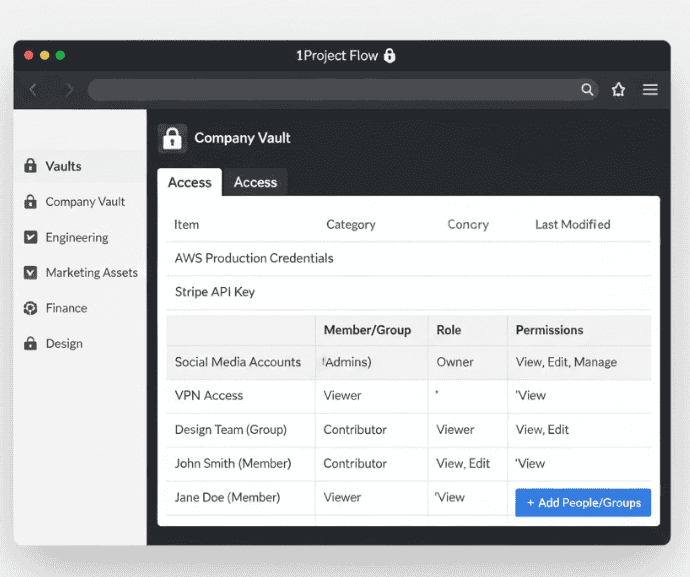690x577 pixels.
Task: Click the Role column header
Action: click(x=449, y=330)
